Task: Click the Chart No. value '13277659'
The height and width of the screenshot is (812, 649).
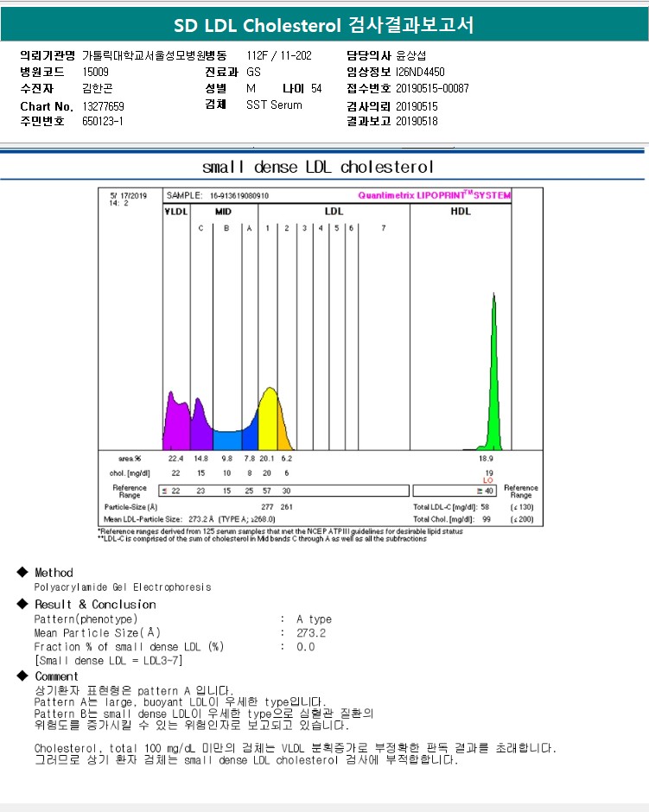Action: (x=103, y=106)
